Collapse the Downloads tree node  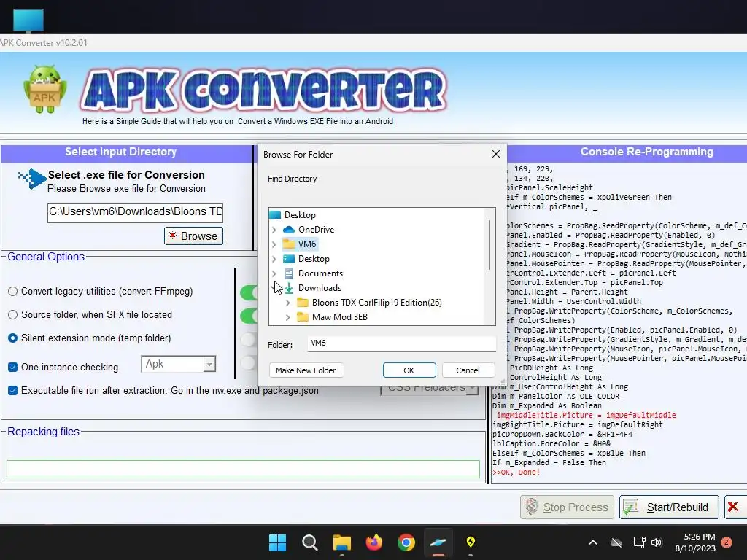274,287
